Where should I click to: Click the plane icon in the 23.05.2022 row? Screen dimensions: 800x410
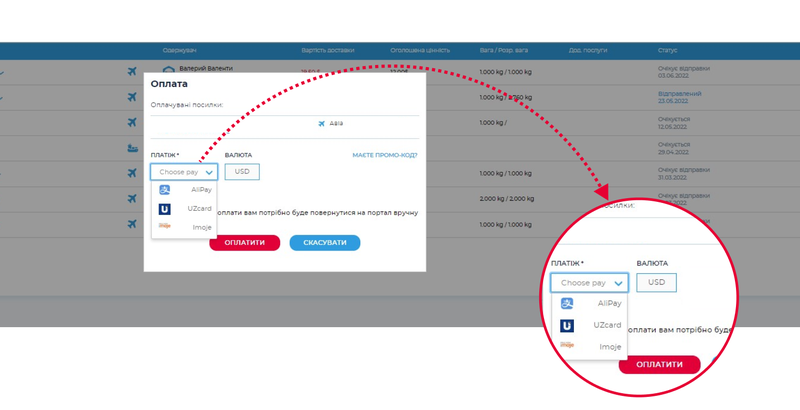(132, 97)
